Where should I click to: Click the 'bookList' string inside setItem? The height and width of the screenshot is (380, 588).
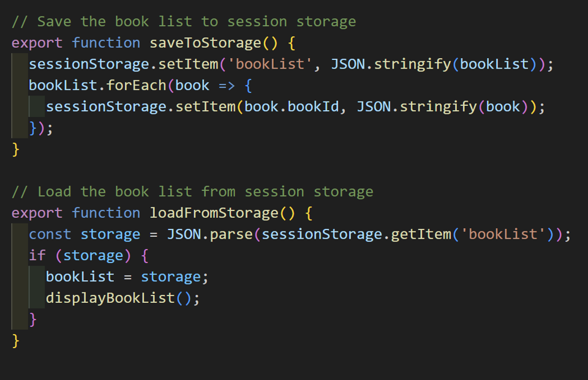[x=270, y=64]
